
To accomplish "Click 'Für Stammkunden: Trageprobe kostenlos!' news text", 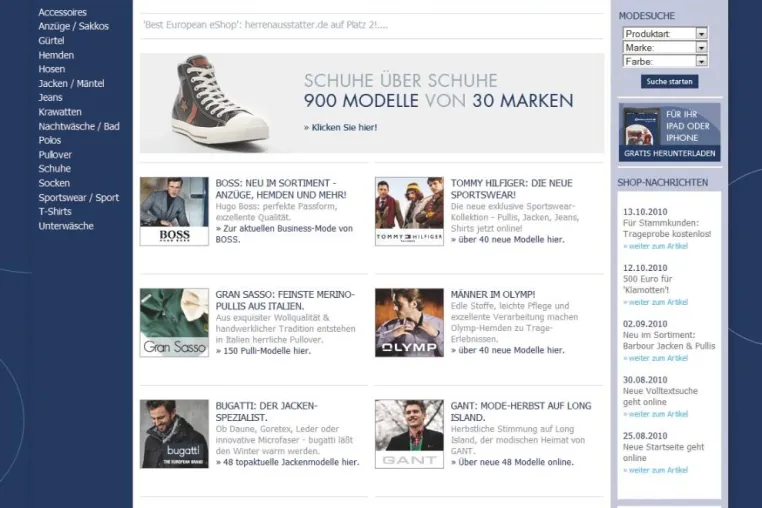I will pos(667,228).
